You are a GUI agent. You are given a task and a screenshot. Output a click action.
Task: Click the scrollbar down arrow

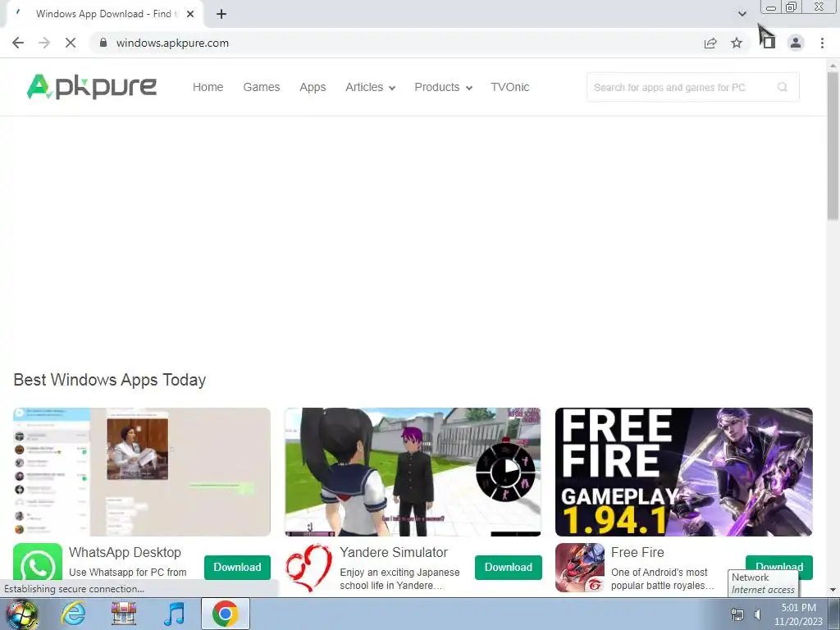(x=833, y=590)
